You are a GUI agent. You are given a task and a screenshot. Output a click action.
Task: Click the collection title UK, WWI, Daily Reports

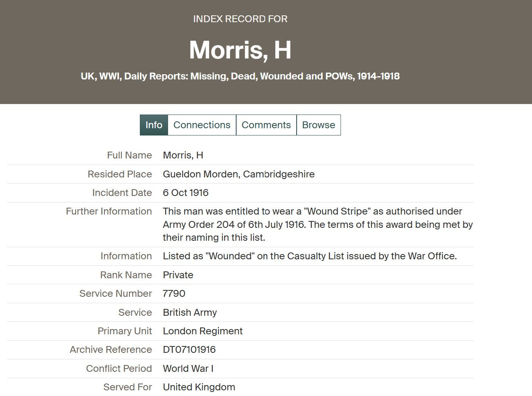pyautogui.click(x=240, y=76)
